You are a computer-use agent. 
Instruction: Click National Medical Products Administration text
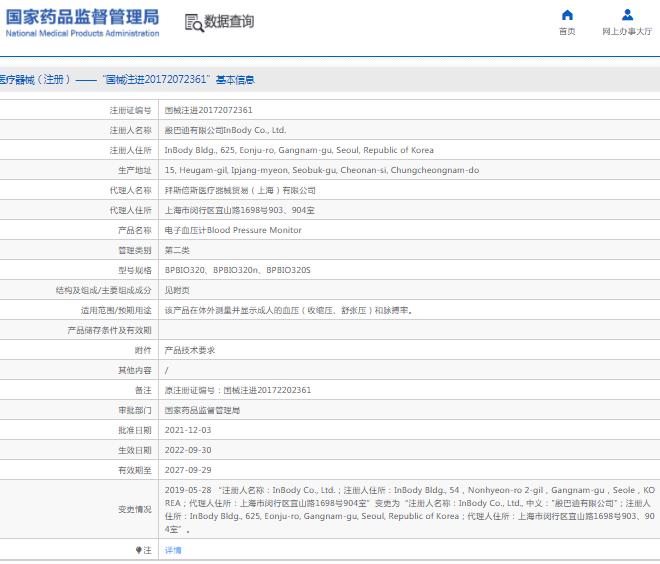82,33
